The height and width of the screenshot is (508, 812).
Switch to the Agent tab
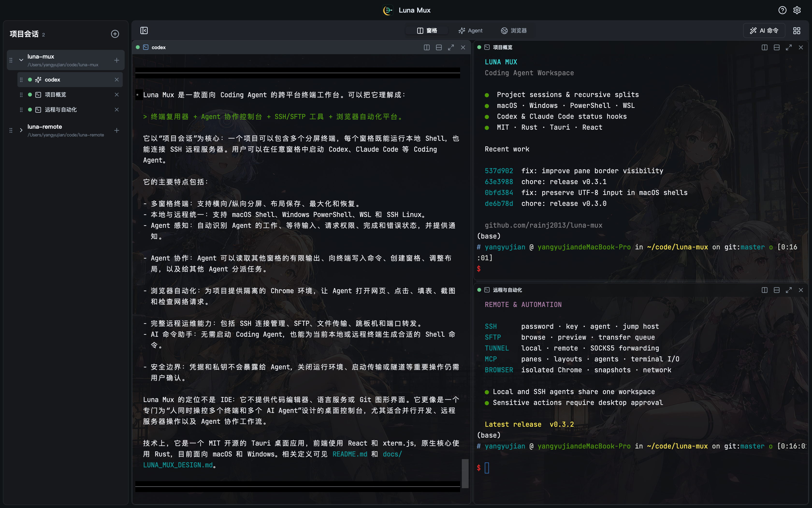click(470, 30)
